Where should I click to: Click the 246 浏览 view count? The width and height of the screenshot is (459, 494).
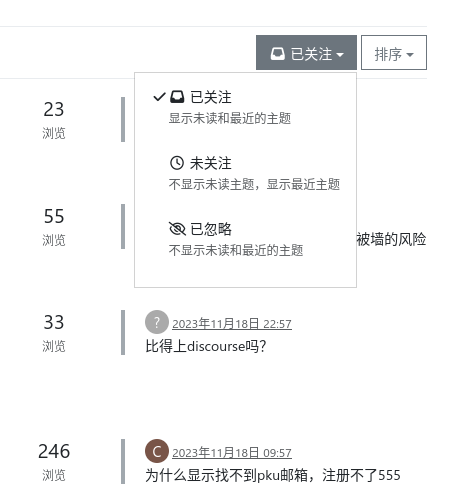point(54,462)
